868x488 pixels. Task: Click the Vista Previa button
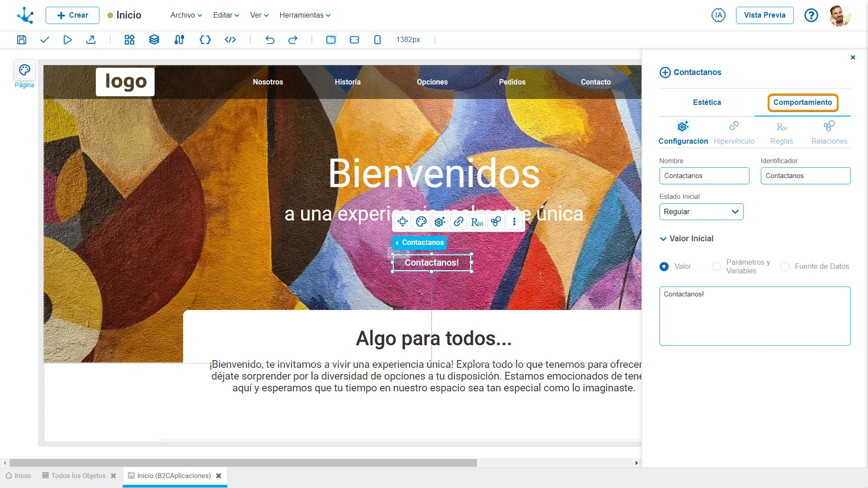click(764, 15)
